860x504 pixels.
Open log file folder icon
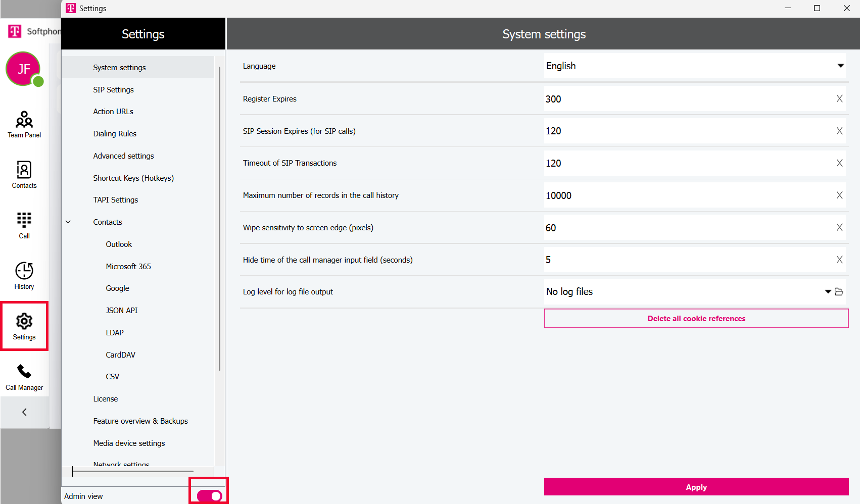(839, 292)
